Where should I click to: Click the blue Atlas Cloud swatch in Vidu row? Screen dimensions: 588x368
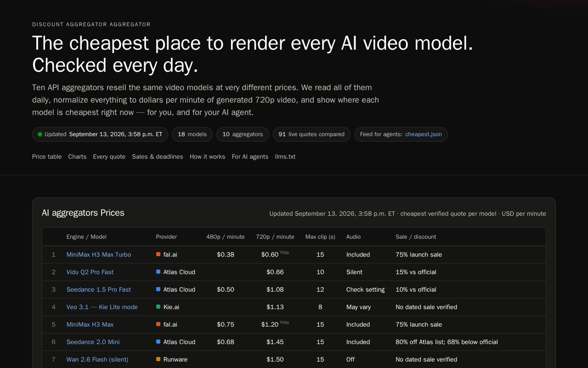coord(158,272)
